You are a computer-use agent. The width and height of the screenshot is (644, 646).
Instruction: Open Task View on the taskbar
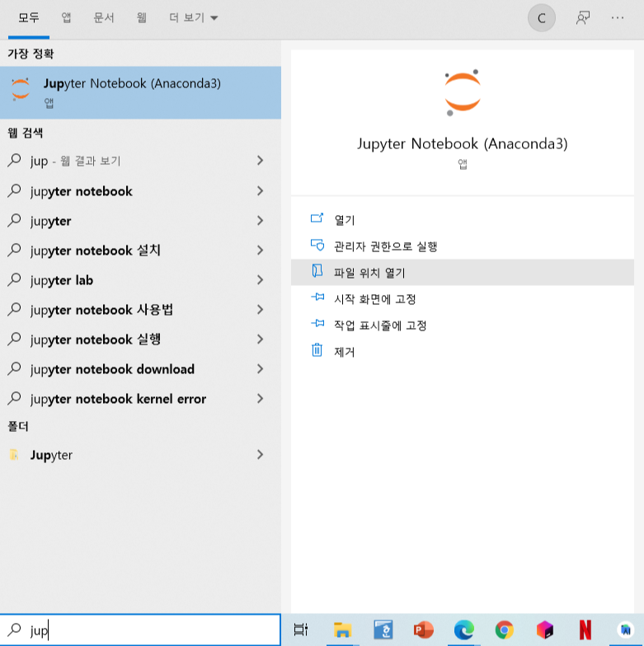[301, 630]
